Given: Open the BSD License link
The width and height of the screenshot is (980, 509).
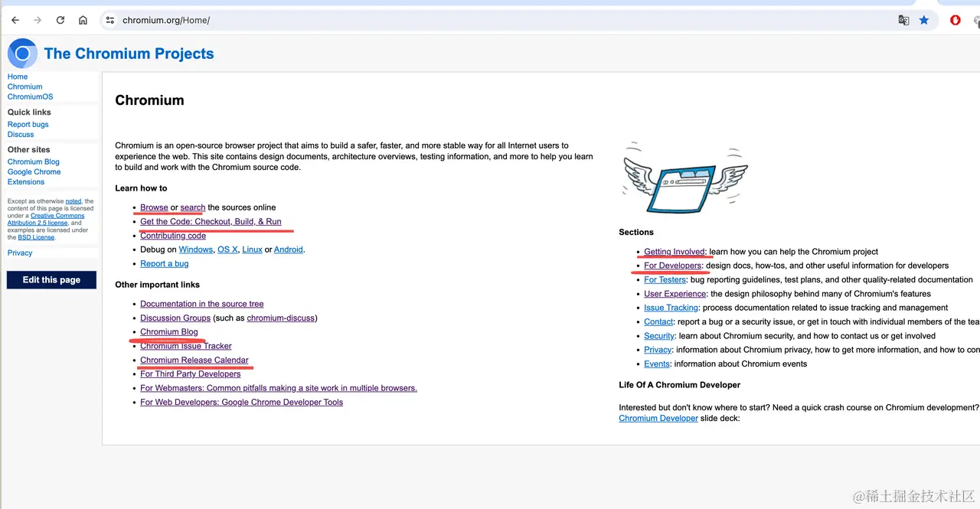Looking at the screenshot, I should (37, 237).
